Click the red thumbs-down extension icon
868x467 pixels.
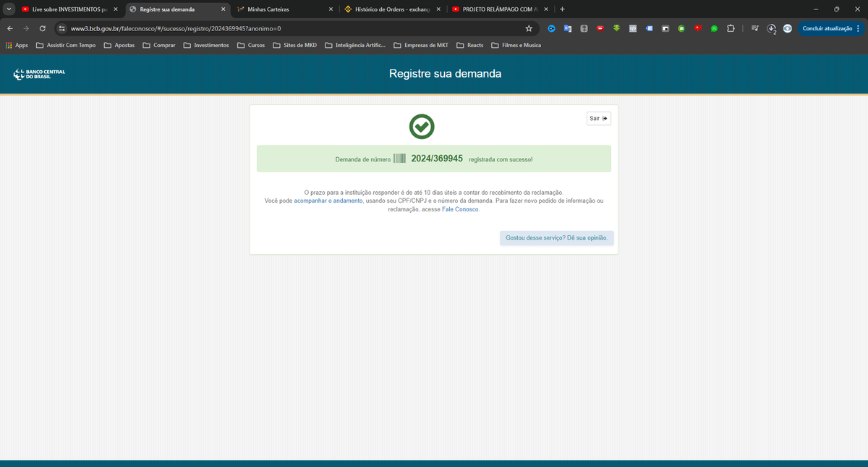697,28
